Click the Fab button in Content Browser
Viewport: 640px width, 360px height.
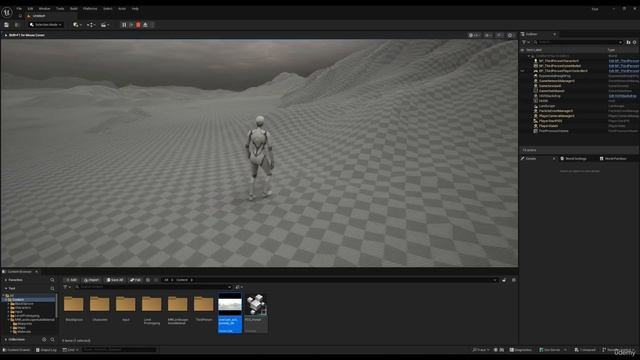(135, 280)
